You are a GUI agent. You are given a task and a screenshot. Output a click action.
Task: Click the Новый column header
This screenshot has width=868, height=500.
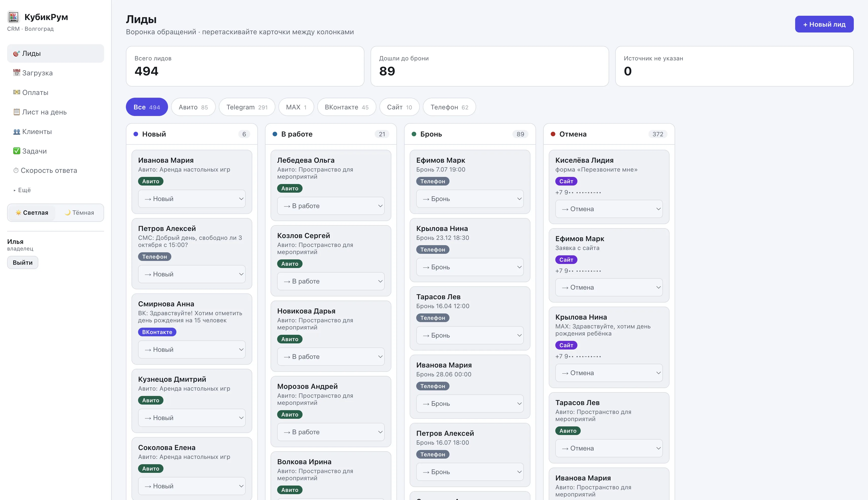192,134
